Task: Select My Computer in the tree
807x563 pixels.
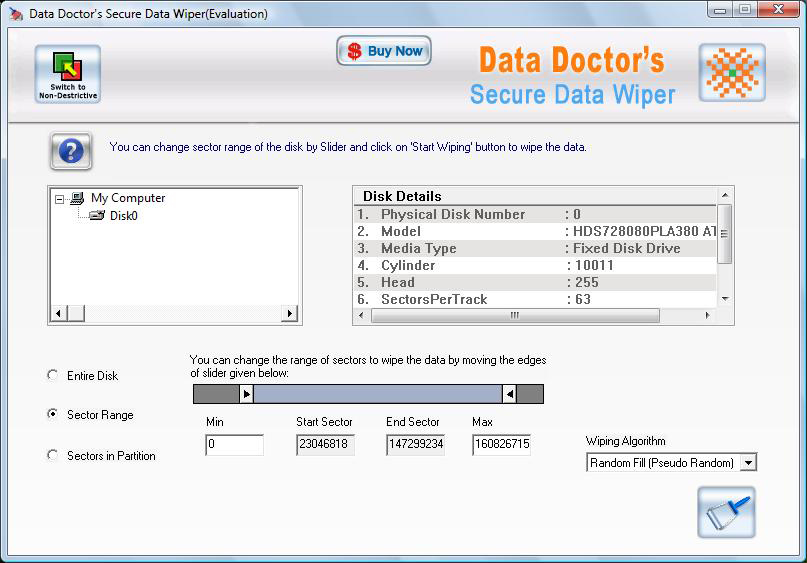Action: (128, 198)
